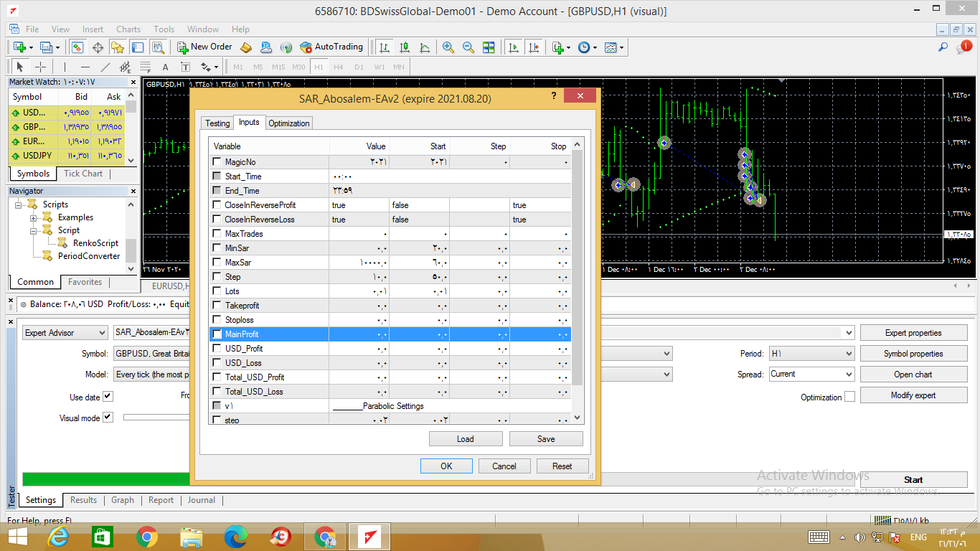Screen dimensions: 980x551
Task: Click the Symbol properties button
Action: click(x=913, y=354)
